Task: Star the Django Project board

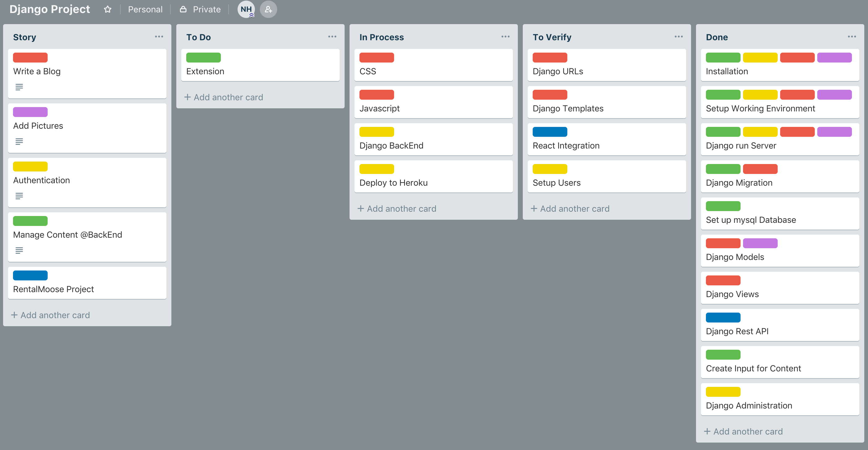Action: click(x=107, y=9)
